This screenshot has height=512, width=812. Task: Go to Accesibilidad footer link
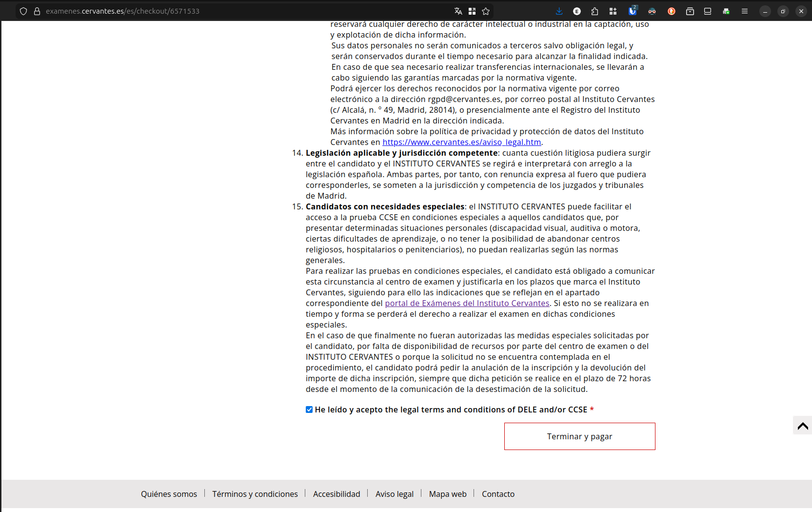coord(337,494)
